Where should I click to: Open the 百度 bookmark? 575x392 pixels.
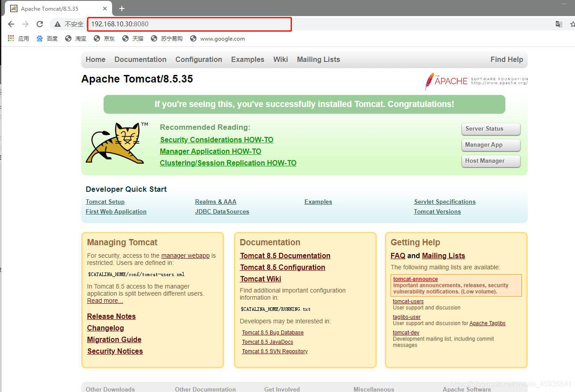click(x=47, y=39)
